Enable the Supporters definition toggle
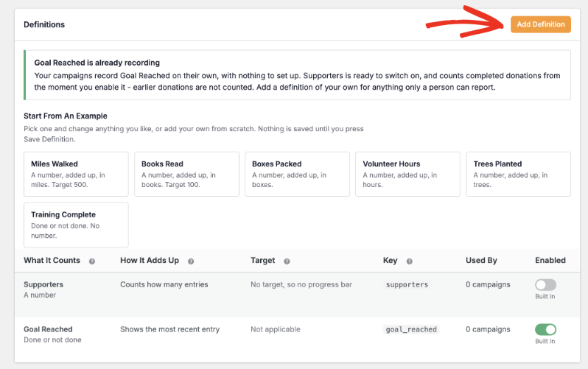 [545, 284]
